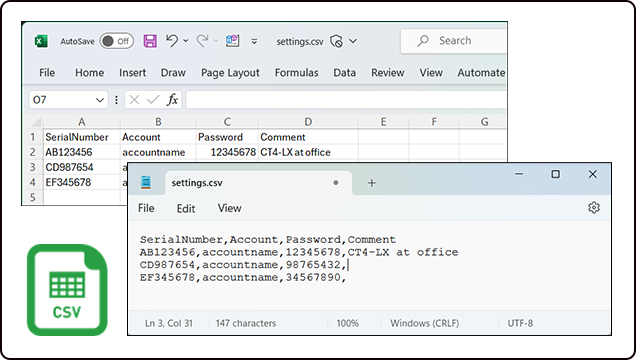This screenshot has width=636, height=360.
Task: Open the Review ribbon tab
Action: click(x=388, y=73)
